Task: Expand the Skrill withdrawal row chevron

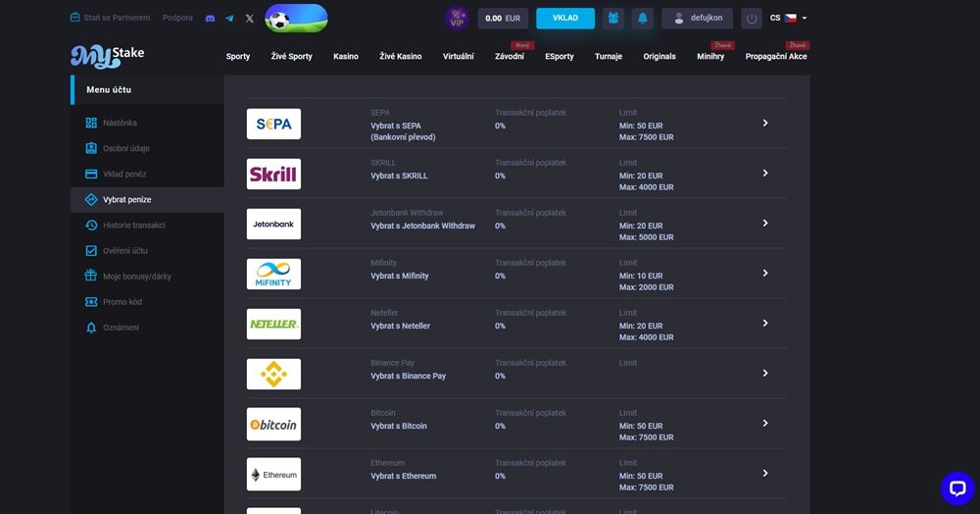Action: point(765,174)
